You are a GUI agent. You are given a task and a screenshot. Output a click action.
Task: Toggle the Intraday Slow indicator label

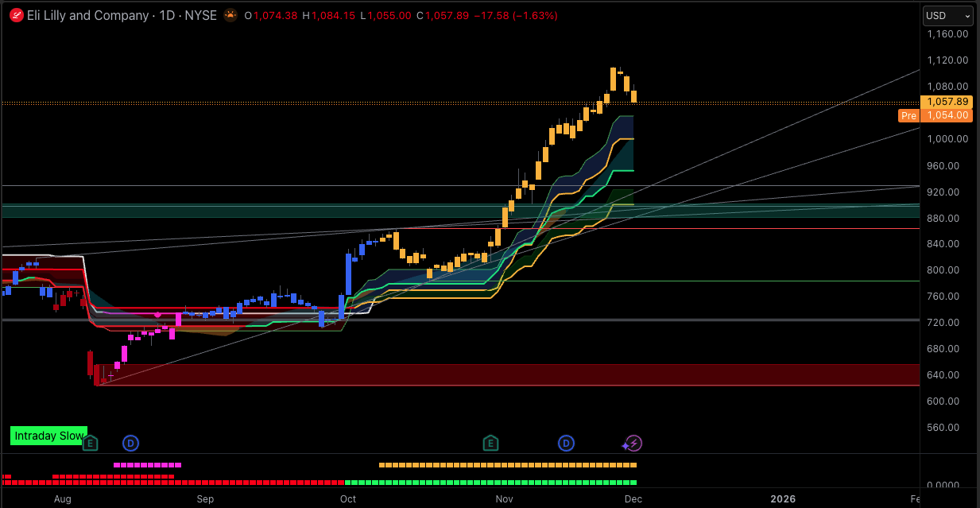coord(48,436)
